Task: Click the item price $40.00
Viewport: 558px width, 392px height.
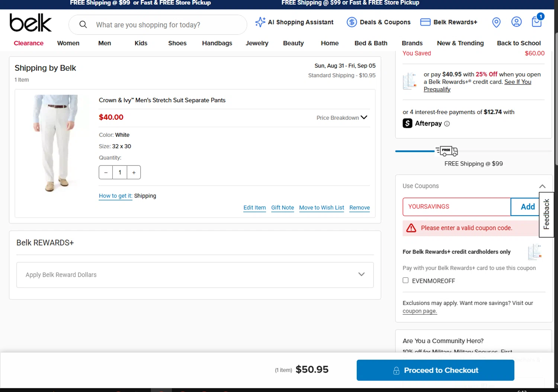Action: [x=111, y=117]
